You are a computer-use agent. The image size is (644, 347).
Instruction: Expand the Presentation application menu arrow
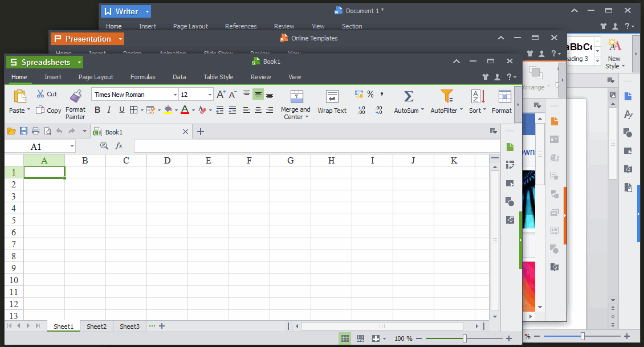120,39
